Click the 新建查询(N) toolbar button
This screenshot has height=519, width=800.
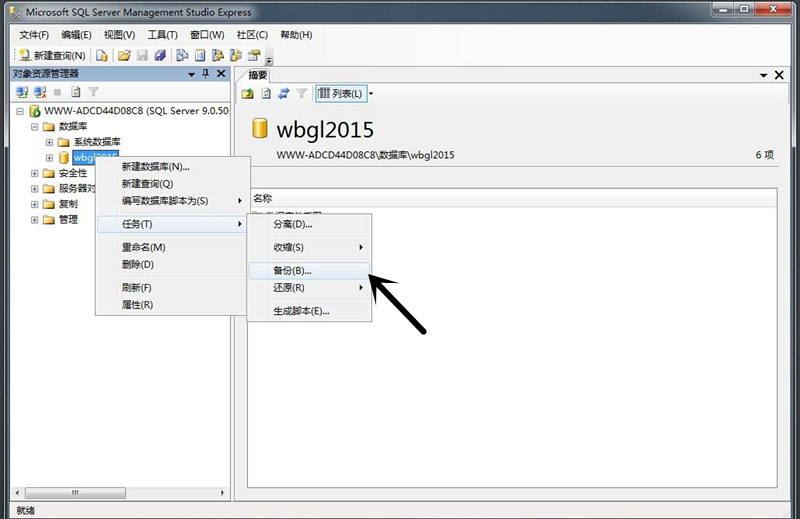coord(52,55)
